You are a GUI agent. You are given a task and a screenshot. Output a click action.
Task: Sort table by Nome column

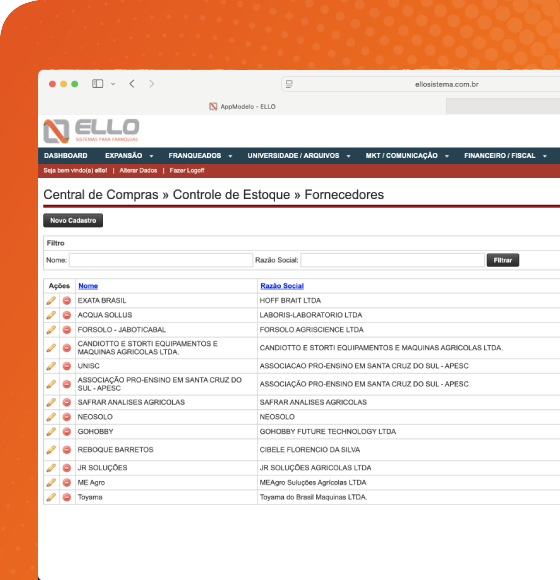click(88, 286)
